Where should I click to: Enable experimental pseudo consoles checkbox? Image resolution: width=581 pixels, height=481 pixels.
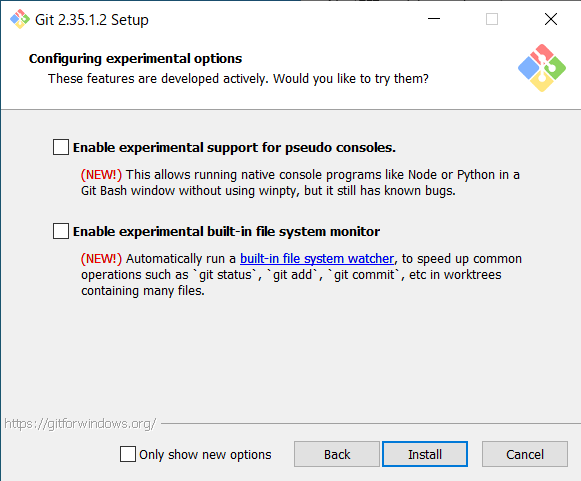tap(61, 147)
